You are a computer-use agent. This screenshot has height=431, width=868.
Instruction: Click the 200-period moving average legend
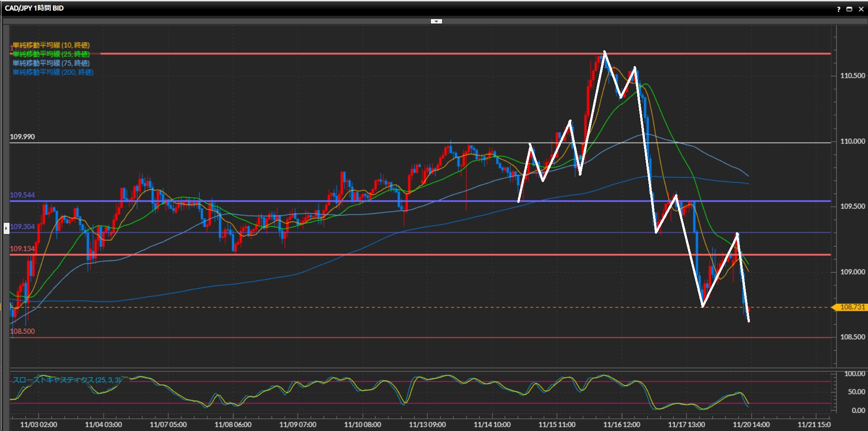52,72
